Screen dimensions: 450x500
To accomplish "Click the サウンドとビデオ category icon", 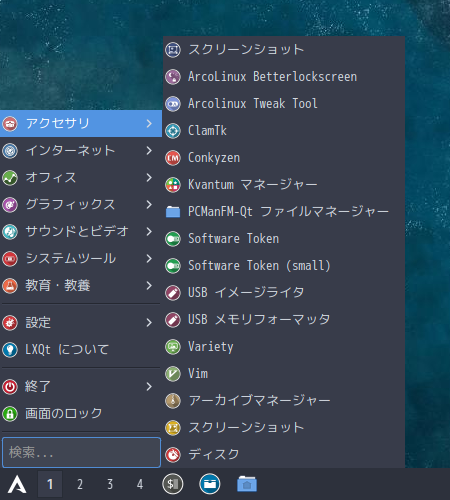I will (10, 232).
